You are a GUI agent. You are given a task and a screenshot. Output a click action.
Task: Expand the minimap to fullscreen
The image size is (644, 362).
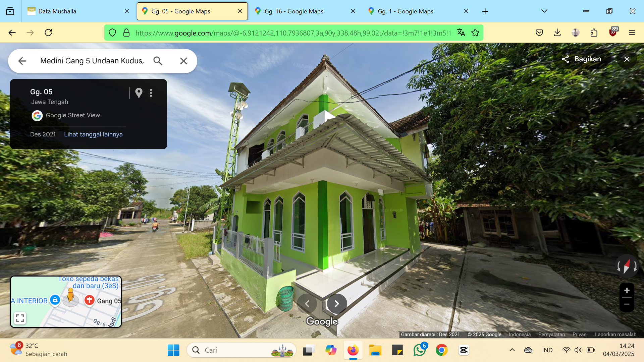20,318
